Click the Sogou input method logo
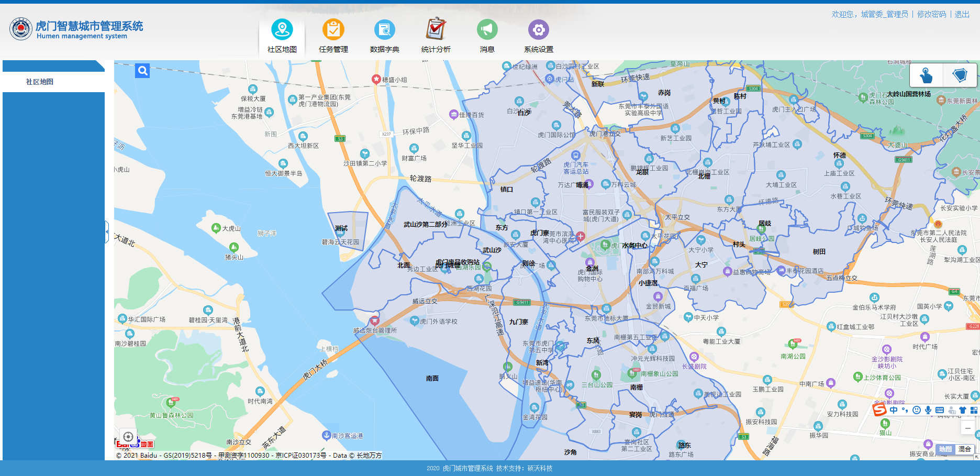980x476 pixels. [x=879, y=409]
